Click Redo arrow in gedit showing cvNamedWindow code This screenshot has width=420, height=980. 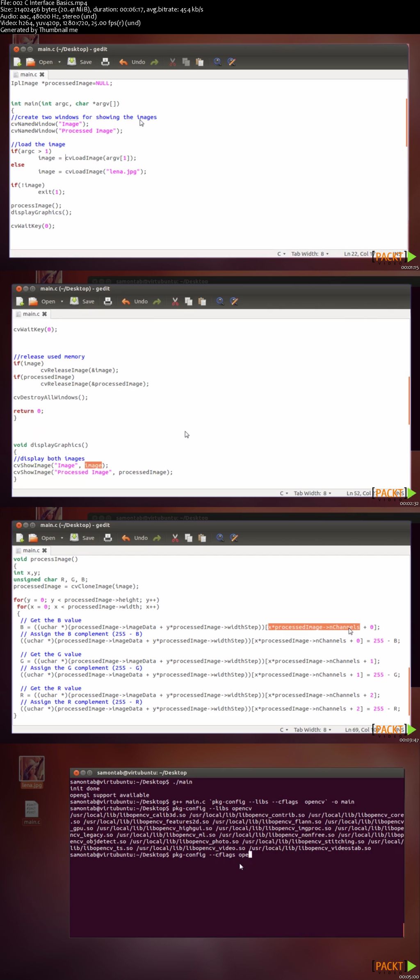pyautogui.click(x=155, y=62)
